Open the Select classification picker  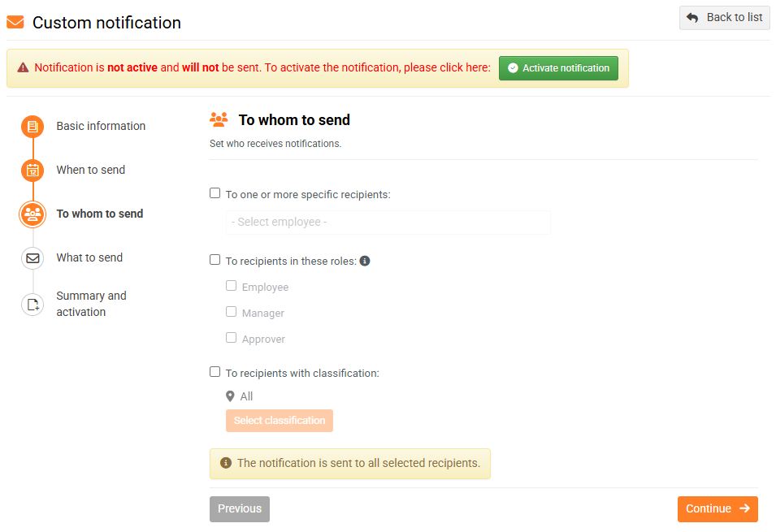[x=280, y=421]
